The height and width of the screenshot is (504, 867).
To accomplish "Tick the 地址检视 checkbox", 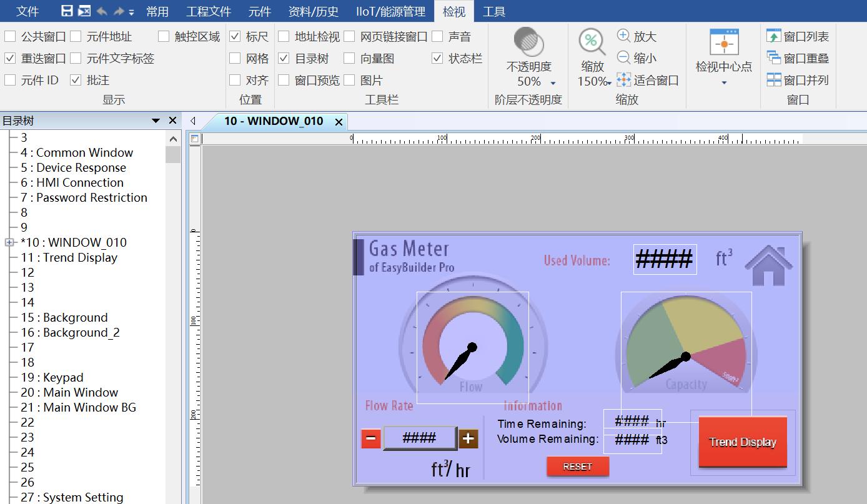I will [x=284, y=36].
